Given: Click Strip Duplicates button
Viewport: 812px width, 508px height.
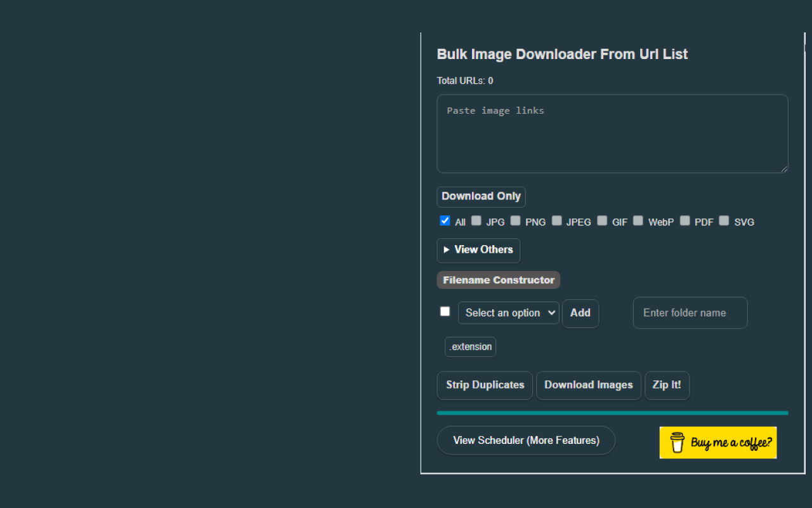Looking at the screenshot, I should (485, 385).
